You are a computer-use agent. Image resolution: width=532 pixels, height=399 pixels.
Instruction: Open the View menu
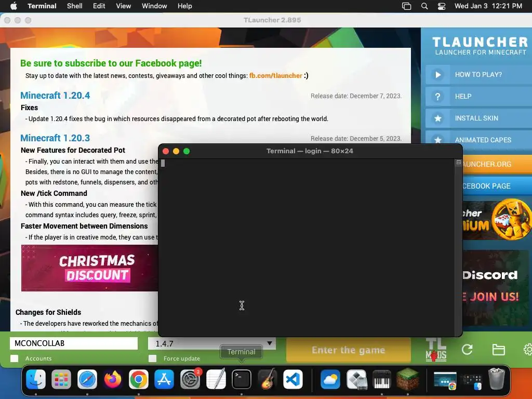(x=124, y=6)
